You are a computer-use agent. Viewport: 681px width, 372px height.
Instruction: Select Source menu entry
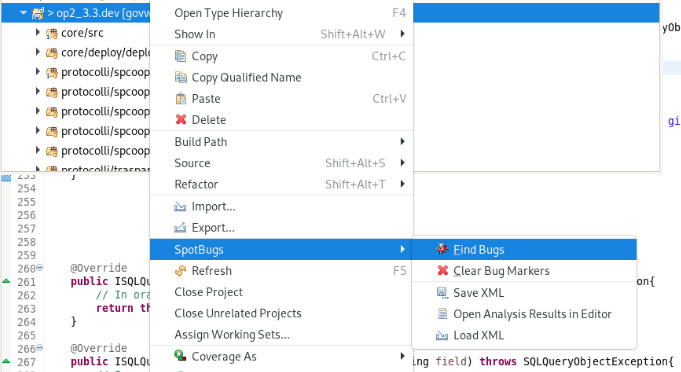pos(281,163)
